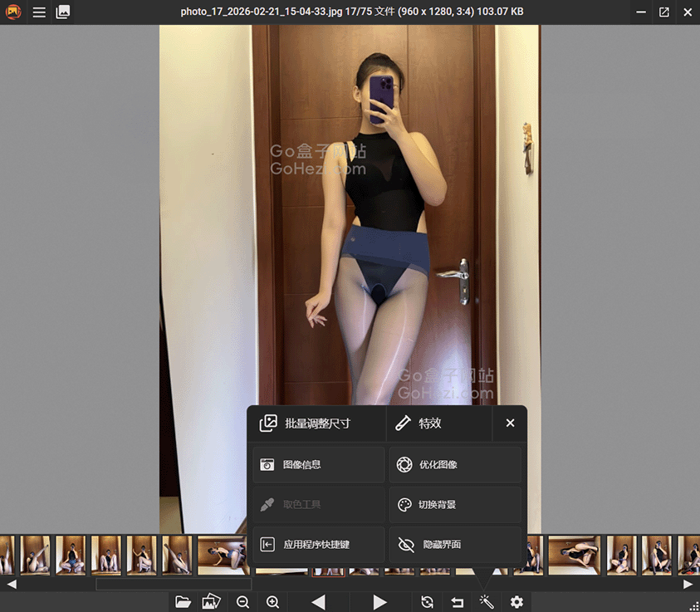Toggle 隐藏界面 to hide the interface
Viewport: 700px width, 612px height.
tap(455, 545)
